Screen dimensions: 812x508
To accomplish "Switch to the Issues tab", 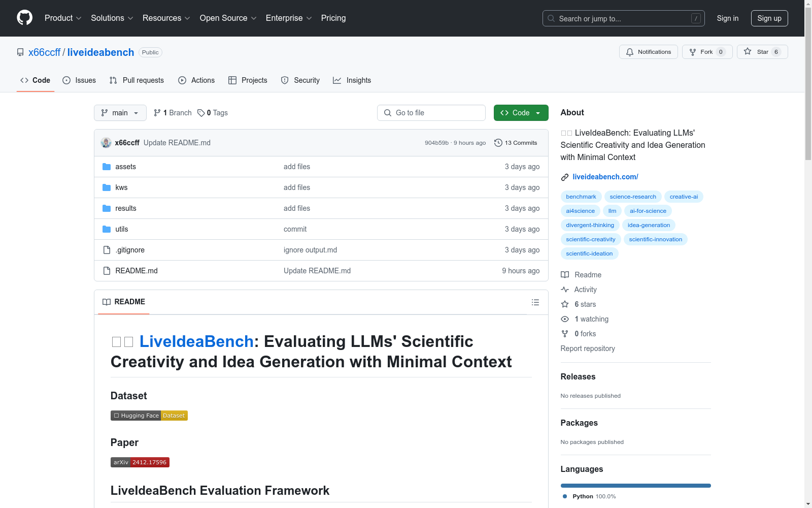I will tap(79, 80).
